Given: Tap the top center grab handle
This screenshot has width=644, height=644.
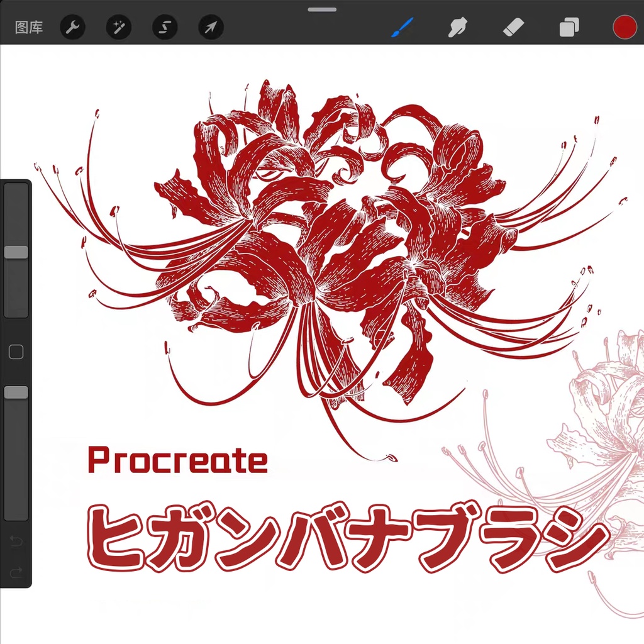Looking at the screenshot, I should coord(322,9).
